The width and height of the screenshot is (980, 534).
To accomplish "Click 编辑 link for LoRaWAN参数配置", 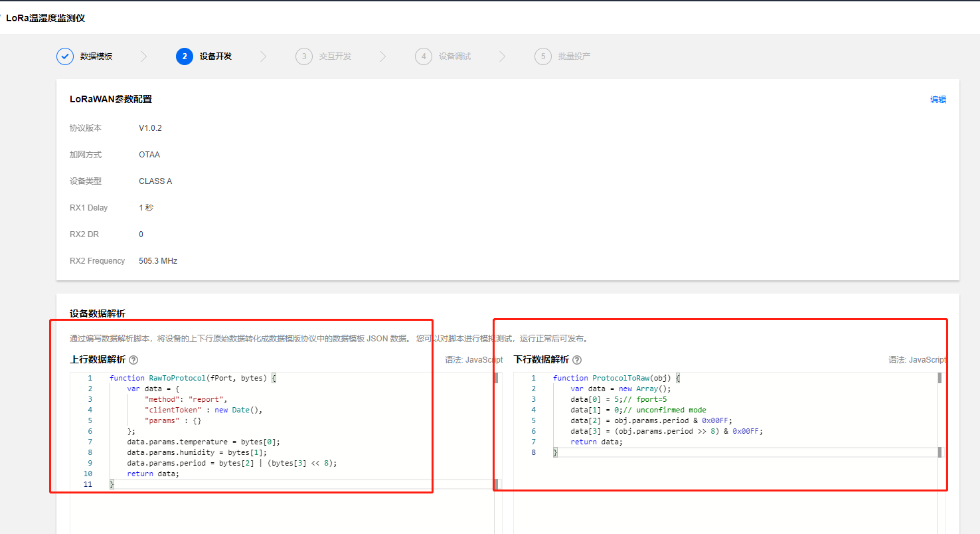I will coord(938,100).
